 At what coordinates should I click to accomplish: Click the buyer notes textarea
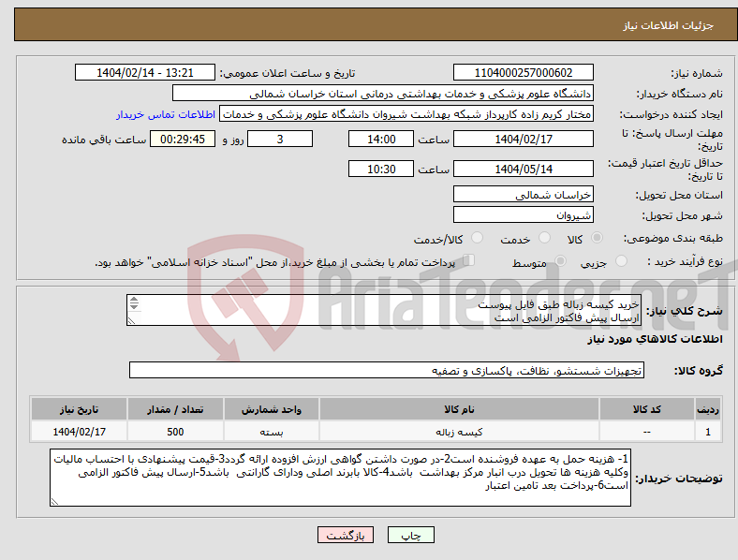coord(340,478)
